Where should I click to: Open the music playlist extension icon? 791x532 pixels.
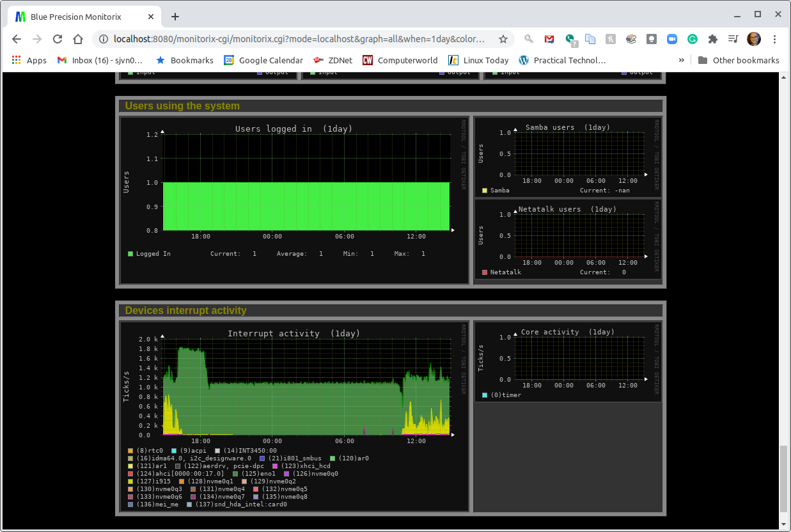click(733, 39)
